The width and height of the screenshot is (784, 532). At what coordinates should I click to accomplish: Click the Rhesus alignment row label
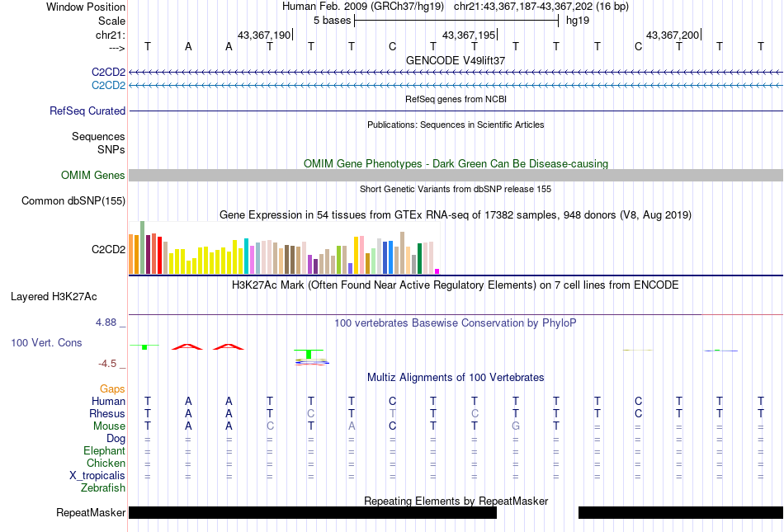[x=107, y=413]
